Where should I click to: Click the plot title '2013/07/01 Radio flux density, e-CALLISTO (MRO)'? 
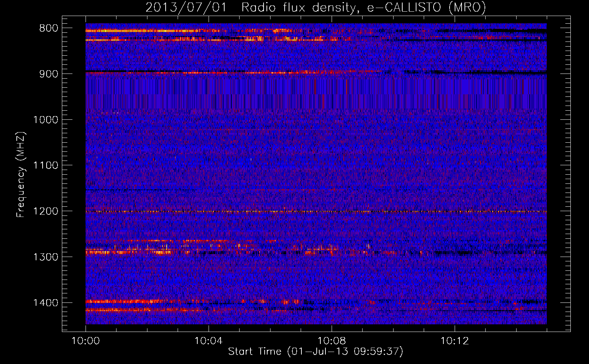(316, 7)
